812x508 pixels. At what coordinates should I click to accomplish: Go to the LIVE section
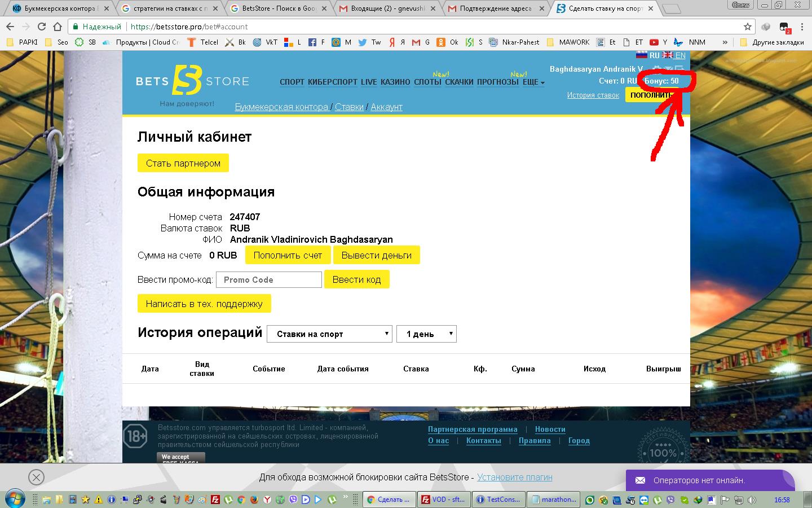369,82
